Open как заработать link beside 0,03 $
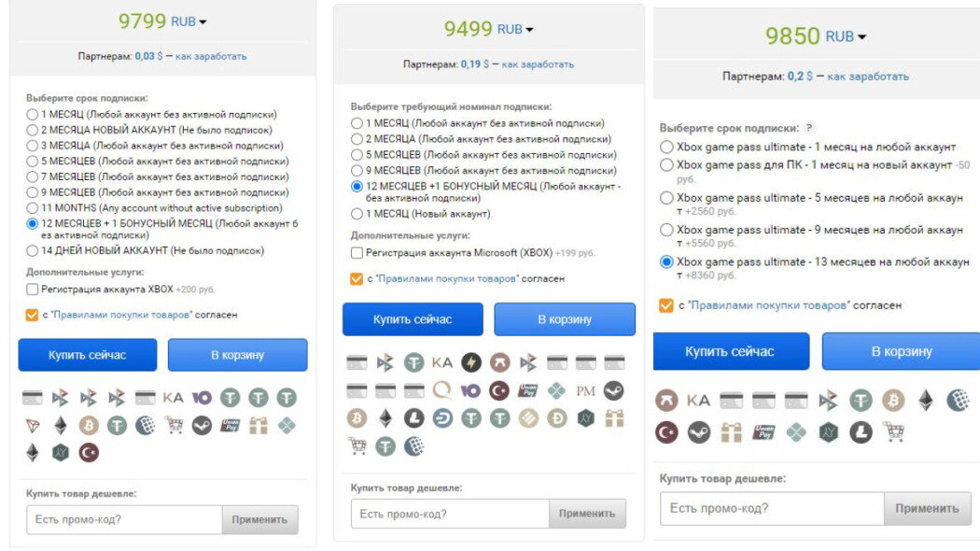Screen dimensions: 980x551 (x=211, y=56)
